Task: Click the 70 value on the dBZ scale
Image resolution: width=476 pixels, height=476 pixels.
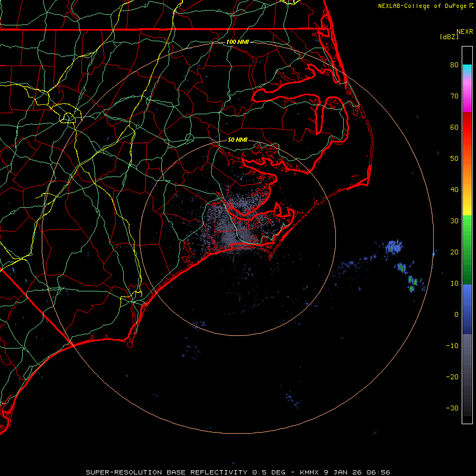Action: 454,96
